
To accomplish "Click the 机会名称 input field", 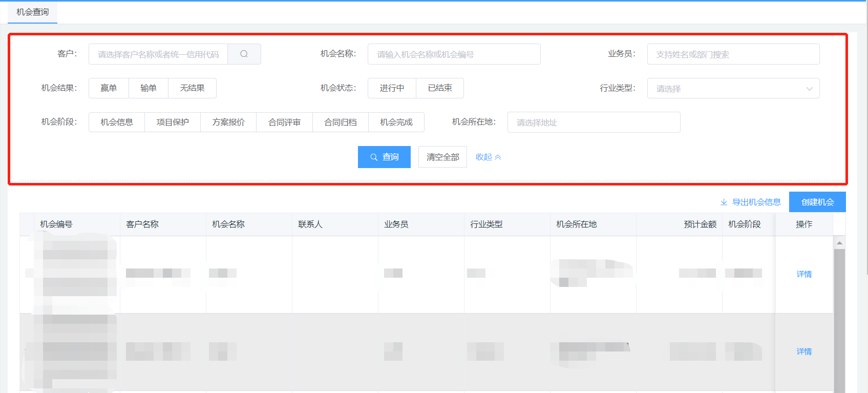I will (x=454, y=54).
